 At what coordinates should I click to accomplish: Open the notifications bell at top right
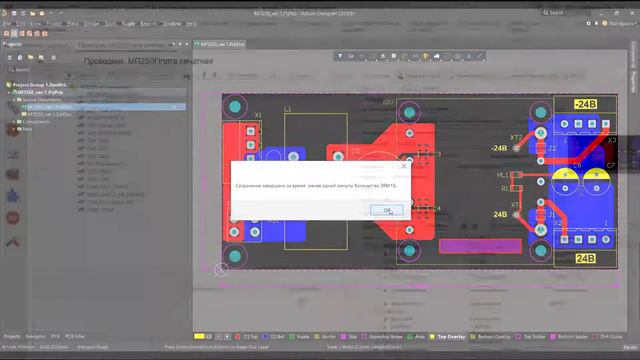pyautogui.click(x=596, y=24)
